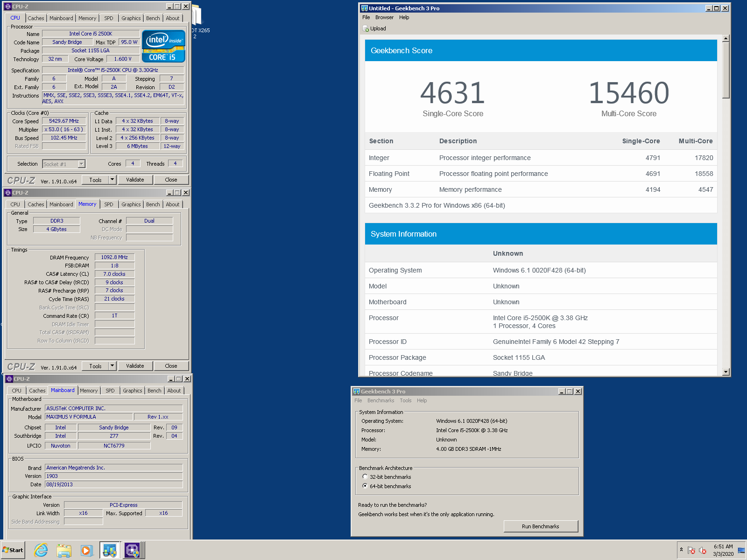Show hidden system tray icons
The image size is (747, 560).
(681, 549)
